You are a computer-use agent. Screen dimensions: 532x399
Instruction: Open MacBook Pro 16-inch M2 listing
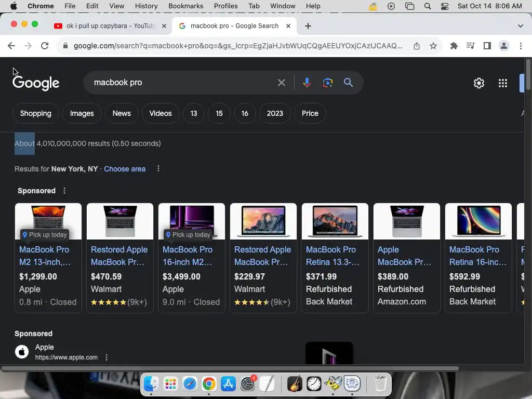188,256
